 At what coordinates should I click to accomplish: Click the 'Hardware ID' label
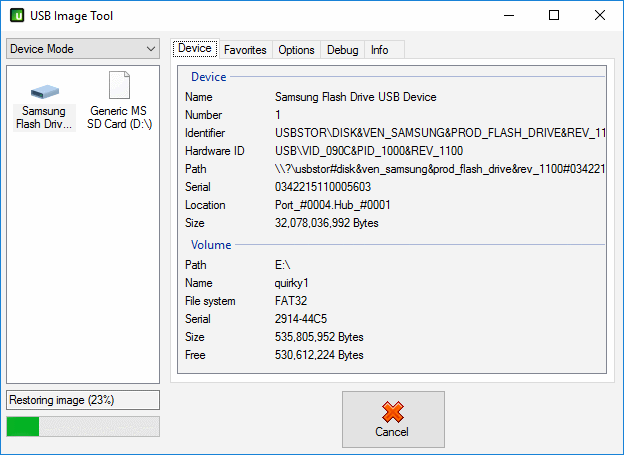[x=214, y=151]
